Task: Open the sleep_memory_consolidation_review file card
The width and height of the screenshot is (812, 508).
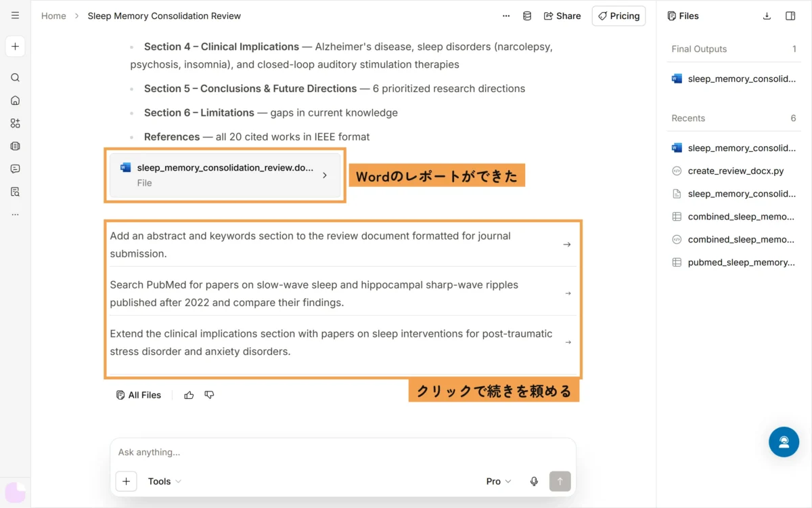Action: coord(225,175)
